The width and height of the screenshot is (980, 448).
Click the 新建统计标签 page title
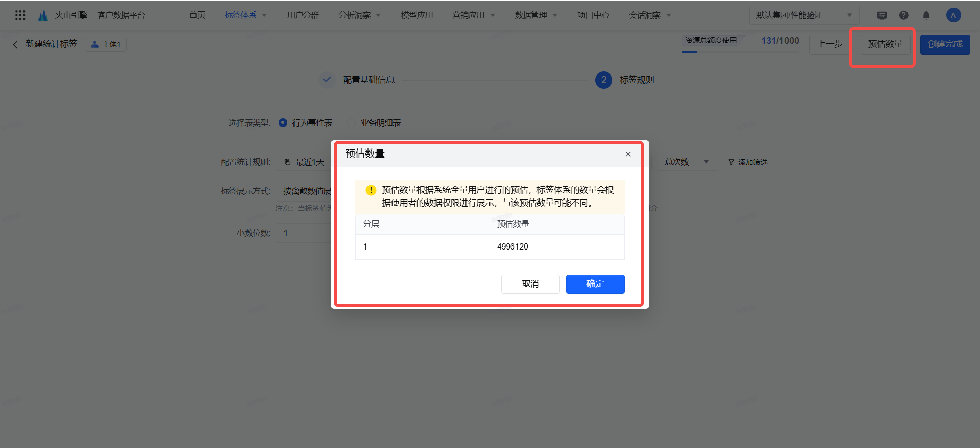(x=52, y=44)
